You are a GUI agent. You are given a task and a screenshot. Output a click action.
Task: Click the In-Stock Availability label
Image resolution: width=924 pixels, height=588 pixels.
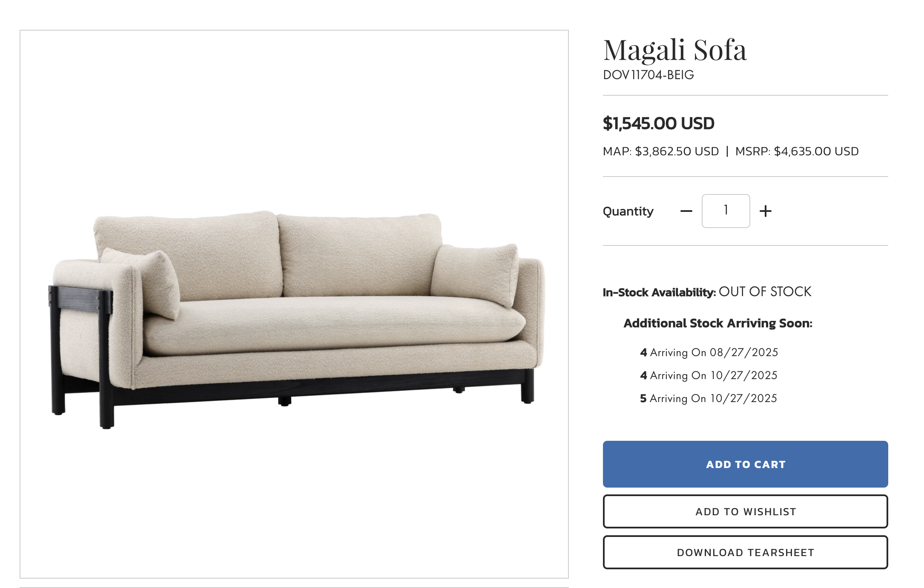tap(659, 292)
